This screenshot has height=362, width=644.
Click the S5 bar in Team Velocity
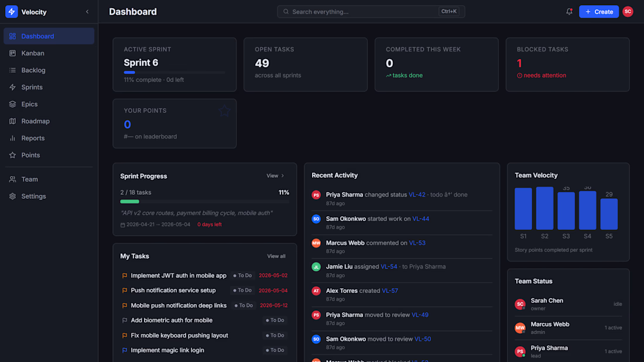click(609, 214)
